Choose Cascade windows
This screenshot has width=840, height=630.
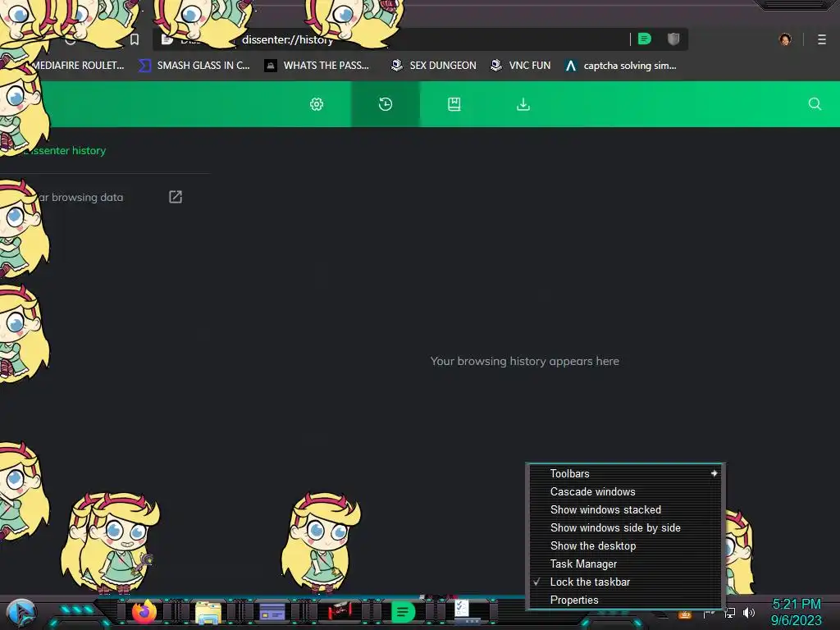pyautogui.click(x=625, y=492)
